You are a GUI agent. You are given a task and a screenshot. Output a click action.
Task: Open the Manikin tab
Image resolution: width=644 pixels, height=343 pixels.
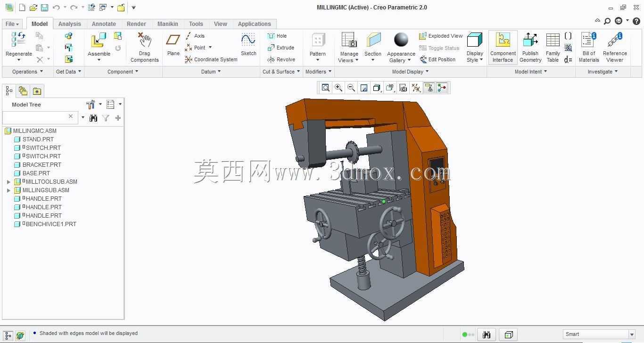(168, 24)
